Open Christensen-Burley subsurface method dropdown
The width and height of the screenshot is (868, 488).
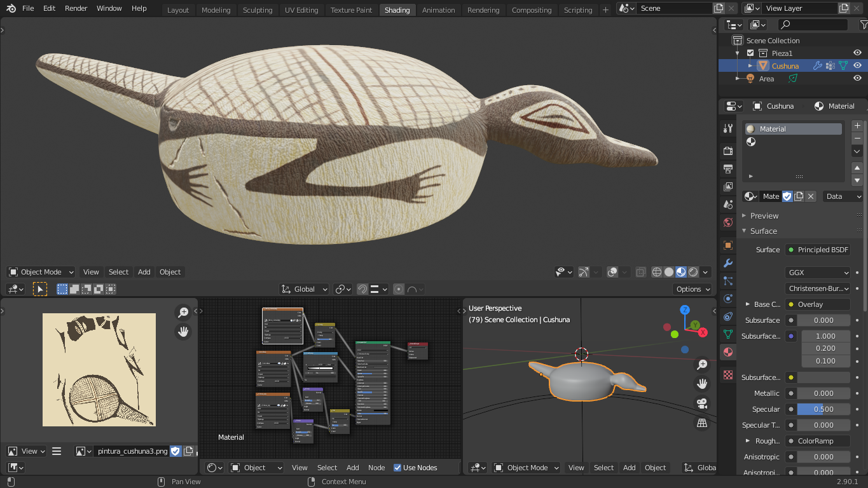818,288
